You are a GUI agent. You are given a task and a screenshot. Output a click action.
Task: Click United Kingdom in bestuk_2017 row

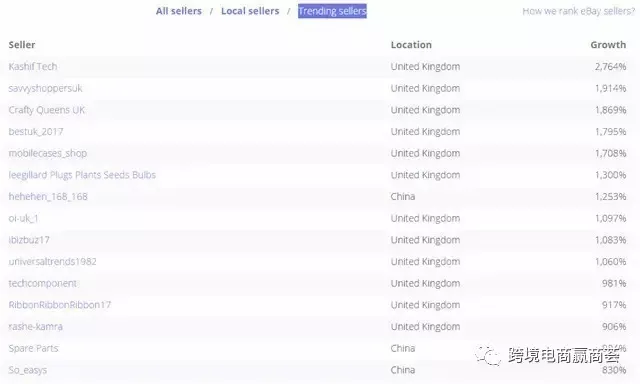pyautogui.click(x=425, y=131)
